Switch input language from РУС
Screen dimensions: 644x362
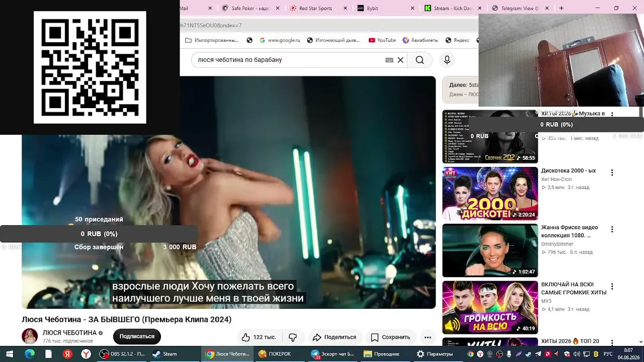(608, 354)
